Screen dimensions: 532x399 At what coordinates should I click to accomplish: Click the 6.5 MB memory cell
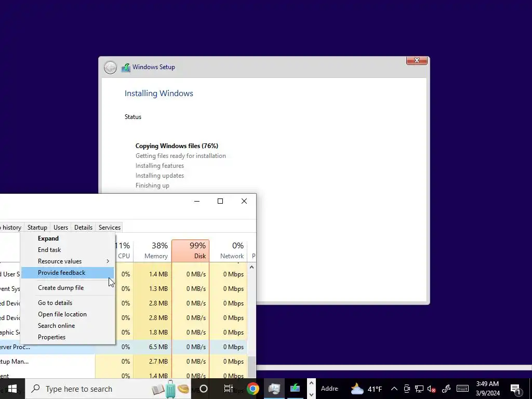[x=153, y=347]
